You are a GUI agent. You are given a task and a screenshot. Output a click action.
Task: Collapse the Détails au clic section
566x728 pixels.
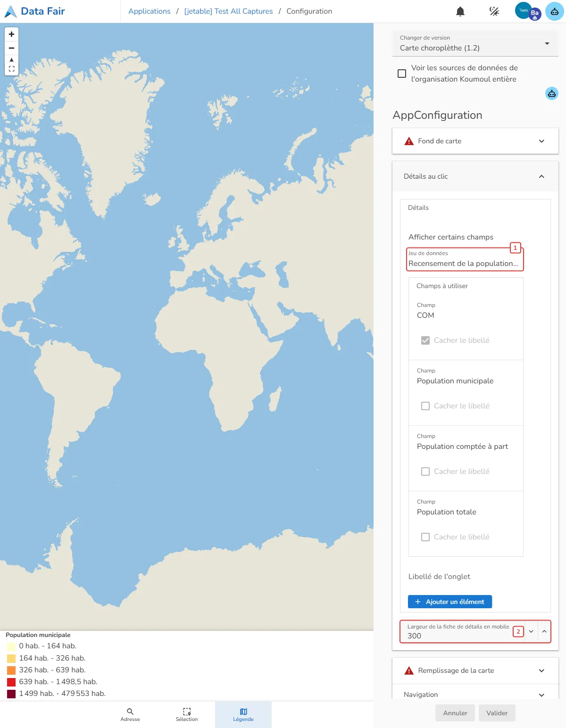(475, 176)
